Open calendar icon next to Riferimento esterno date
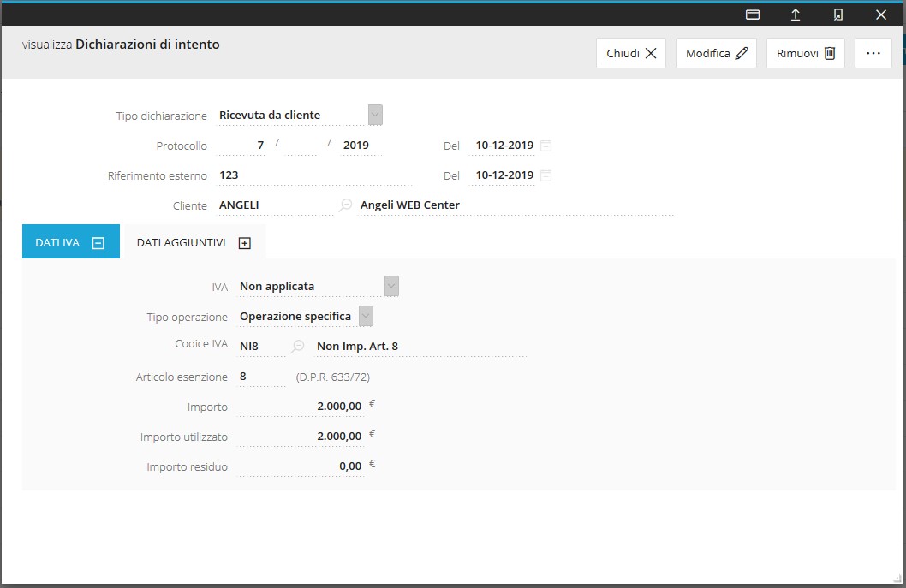 pos(546,175)
